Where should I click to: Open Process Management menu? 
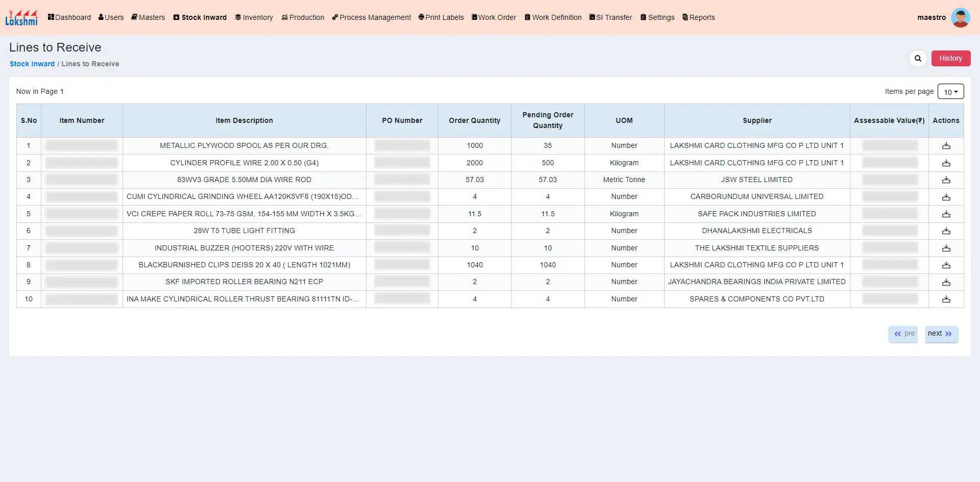(x=371, y=17)
